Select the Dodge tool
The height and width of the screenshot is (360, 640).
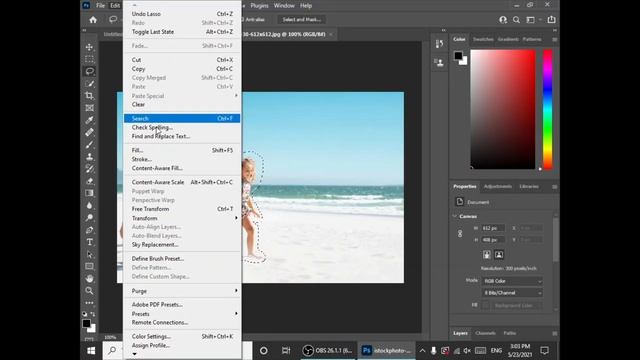(x=89, y=218)
